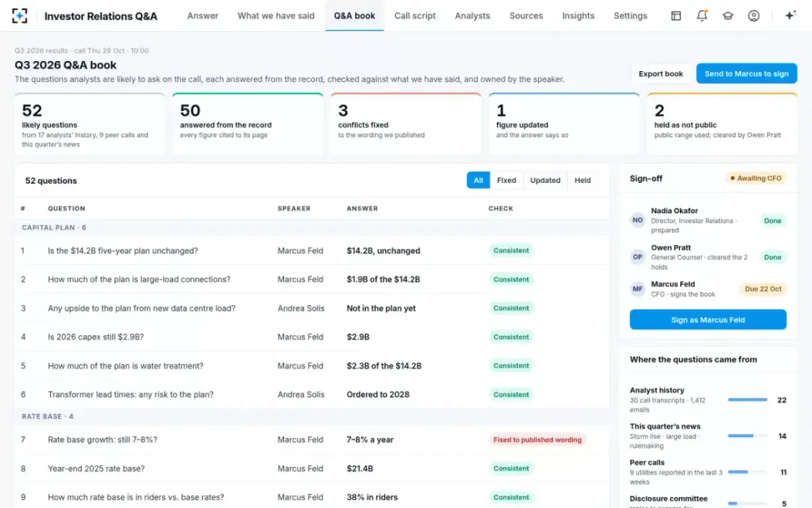Open the user profile icon
This screenshot has width=812, height=508.
click(754, 16)
